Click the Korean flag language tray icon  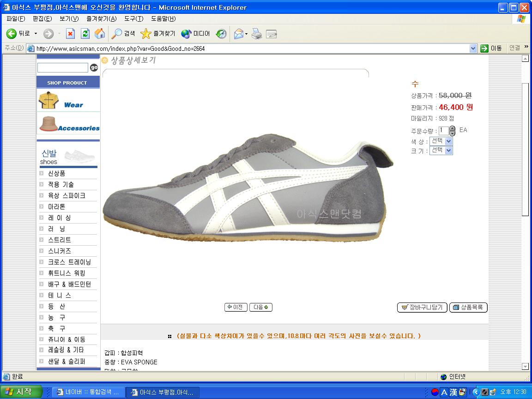[x=435, y=392]
